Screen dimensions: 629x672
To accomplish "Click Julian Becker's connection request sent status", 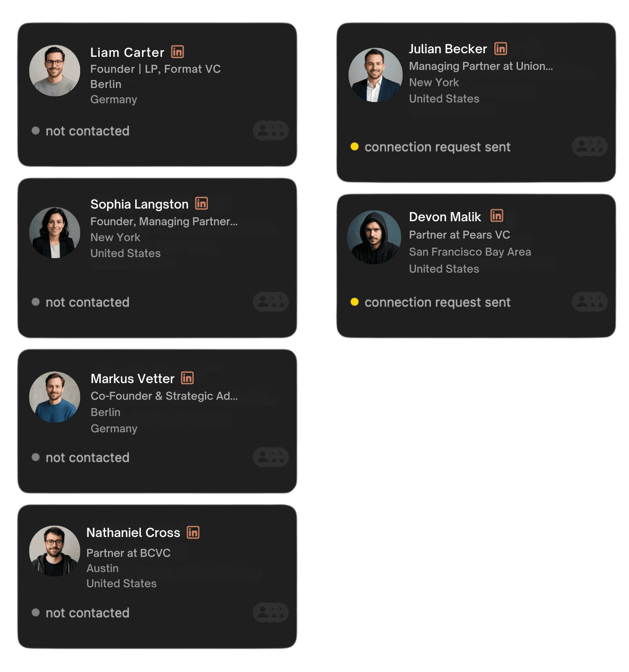I will click(x=437, y=147).
